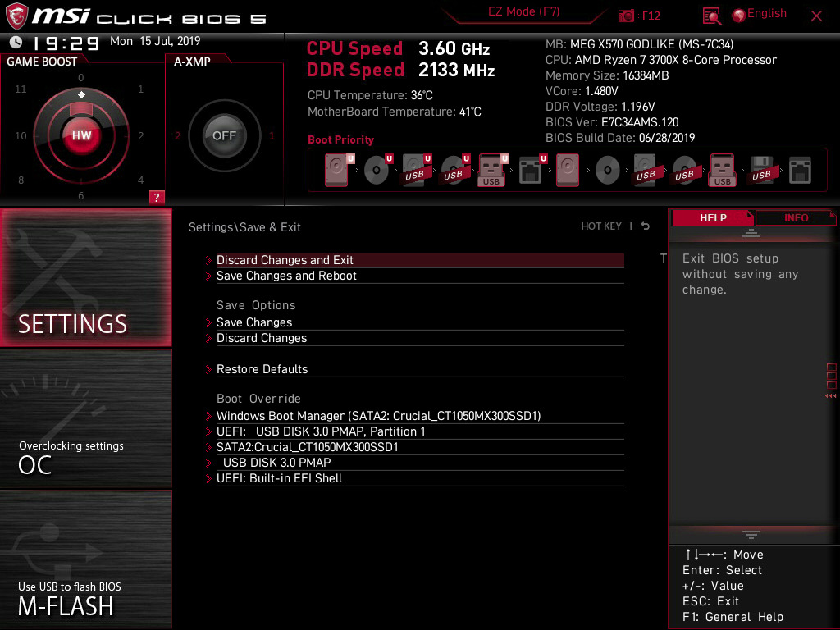Toggle the Game Boost HW knob
840x630 pixels.
(81, 135)
